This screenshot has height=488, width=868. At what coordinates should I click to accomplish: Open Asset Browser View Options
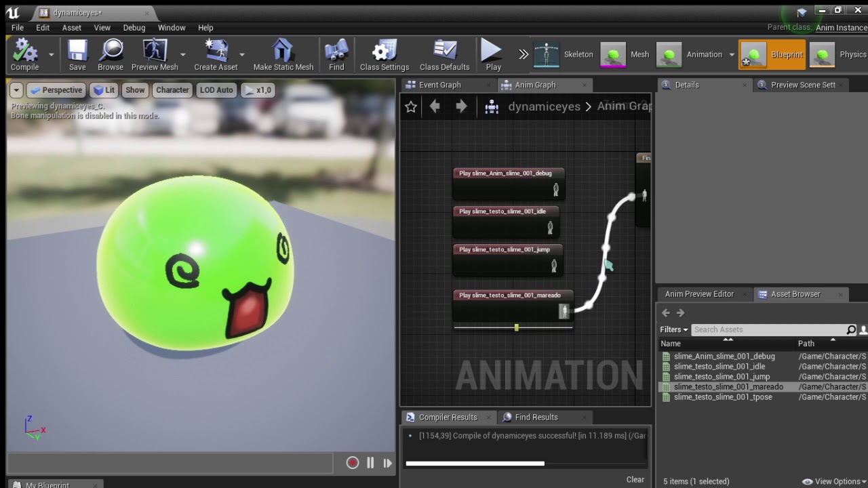pyautogui.click(x=835, y=481)
